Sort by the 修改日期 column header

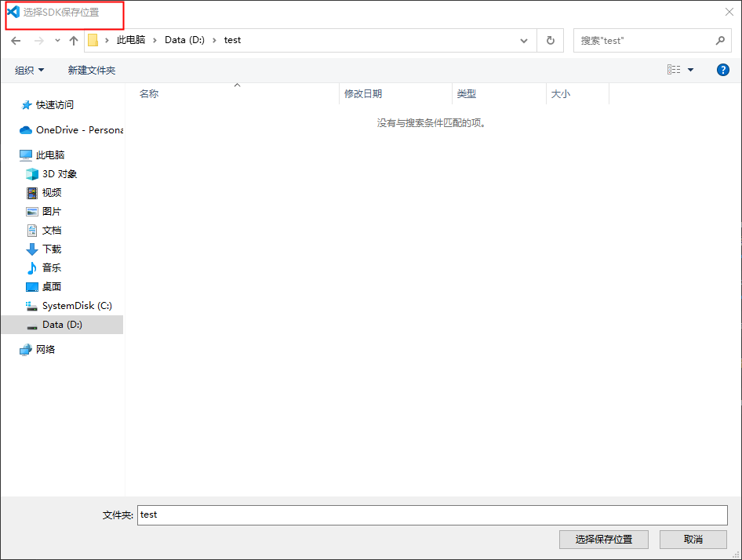pos(363,94)
